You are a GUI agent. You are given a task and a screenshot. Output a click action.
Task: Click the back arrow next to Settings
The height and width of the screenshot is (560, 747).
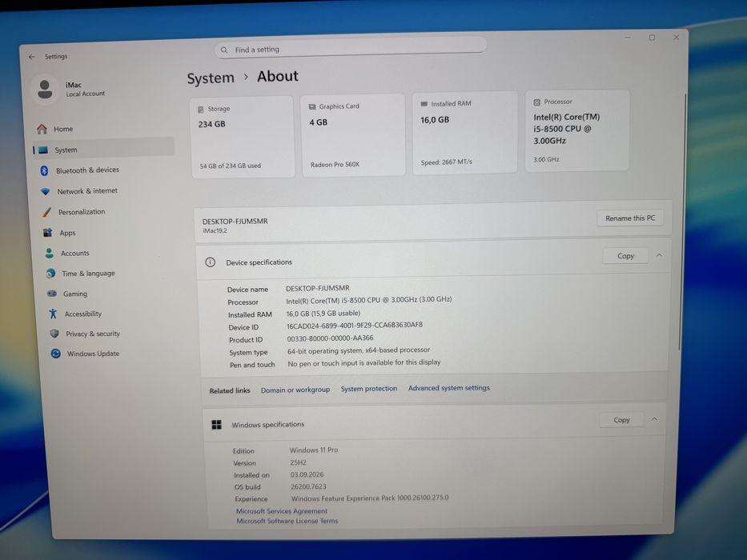point(32,57)
